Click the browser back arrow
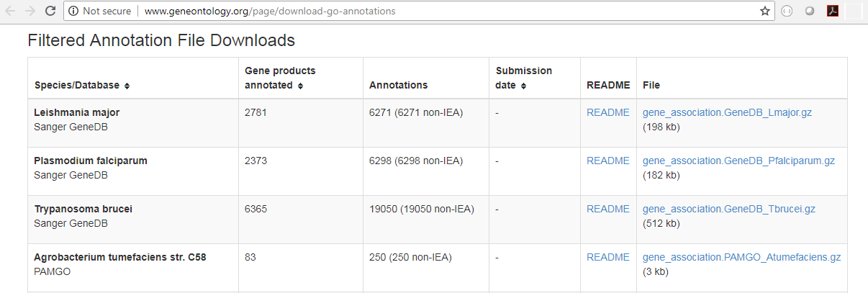Image resolution: width=868 pixels, height=293 pixels. tap(11, 11)
